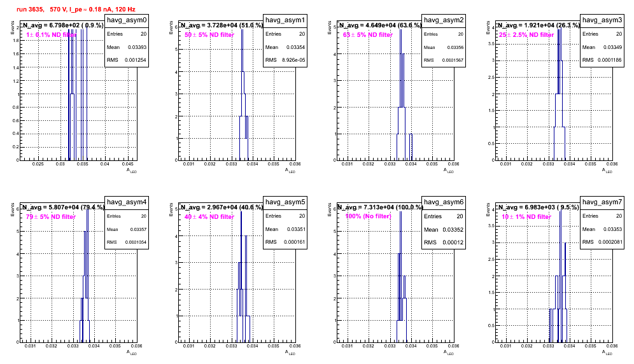
Task: Click the havg_asym0 histogram bars
Action: [x=77, y=94]
